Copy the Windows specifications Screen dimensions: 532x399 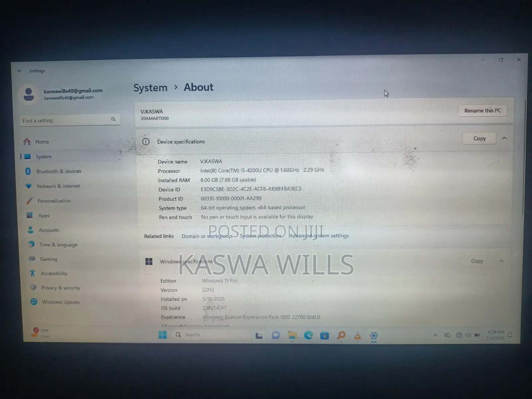[477, 261]
